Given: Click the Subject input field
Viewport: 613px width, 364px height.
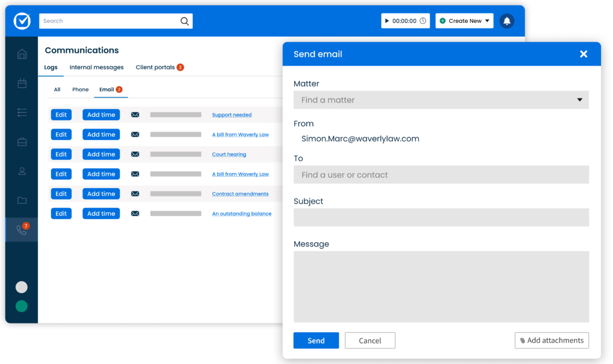Looking at the screenshot, I should [441, 218].
